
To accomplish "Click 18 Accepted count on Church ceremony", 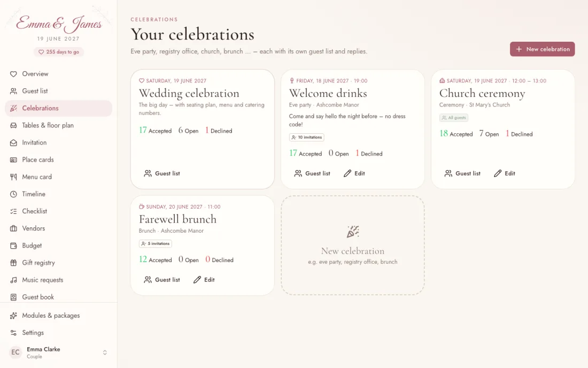I will coord(456,134).
